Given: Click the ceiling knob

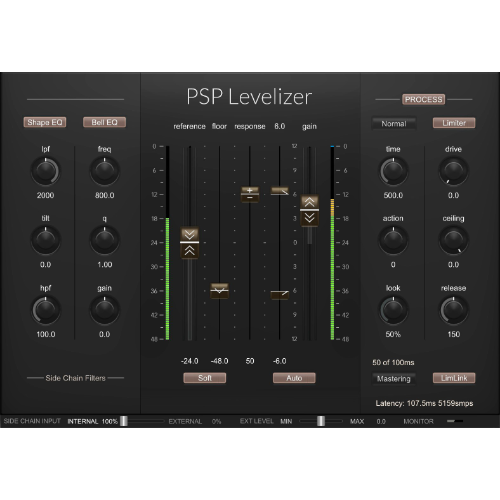Looking at the screenshot, I should pyautogui.click(x=453, y=240).
